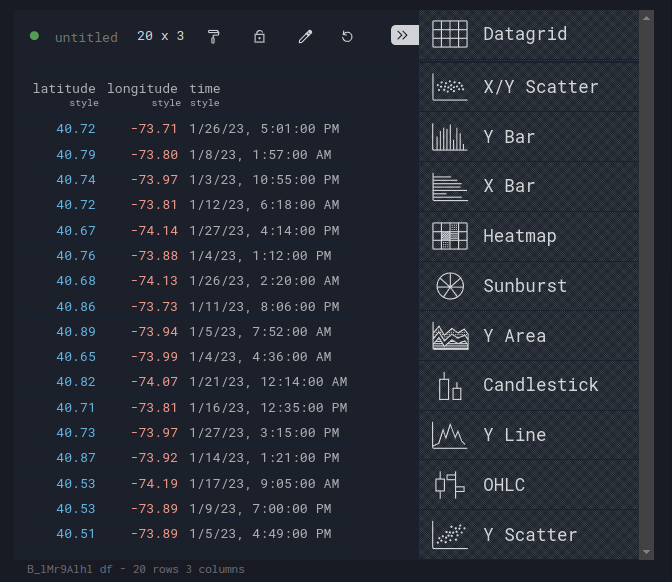672x582 pixels.
Task: Click time cell 1/3/23, 10:55:00 PM
Action: [x=264, y=180]
